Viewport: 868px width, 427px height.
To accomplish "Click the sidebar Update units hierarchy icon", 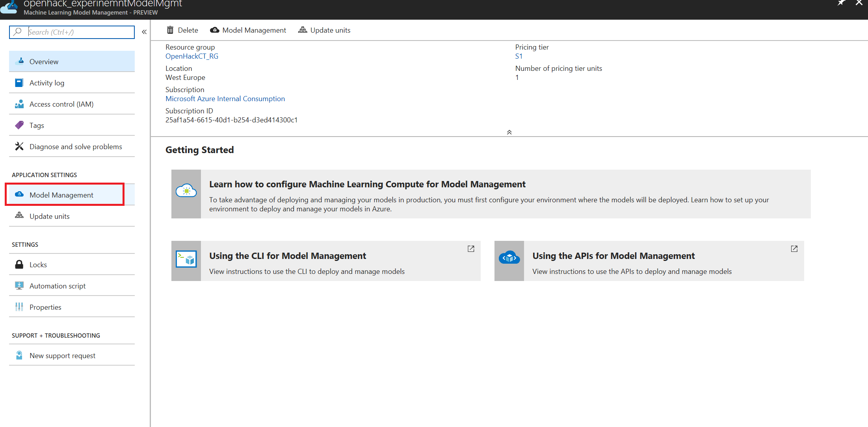I will click(x=19, y=215).
